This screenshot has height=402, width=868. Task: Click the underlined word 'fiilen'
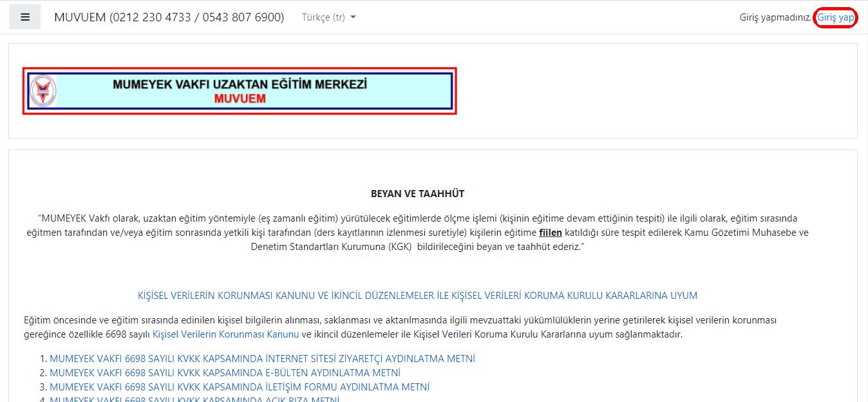pos(551,233)
